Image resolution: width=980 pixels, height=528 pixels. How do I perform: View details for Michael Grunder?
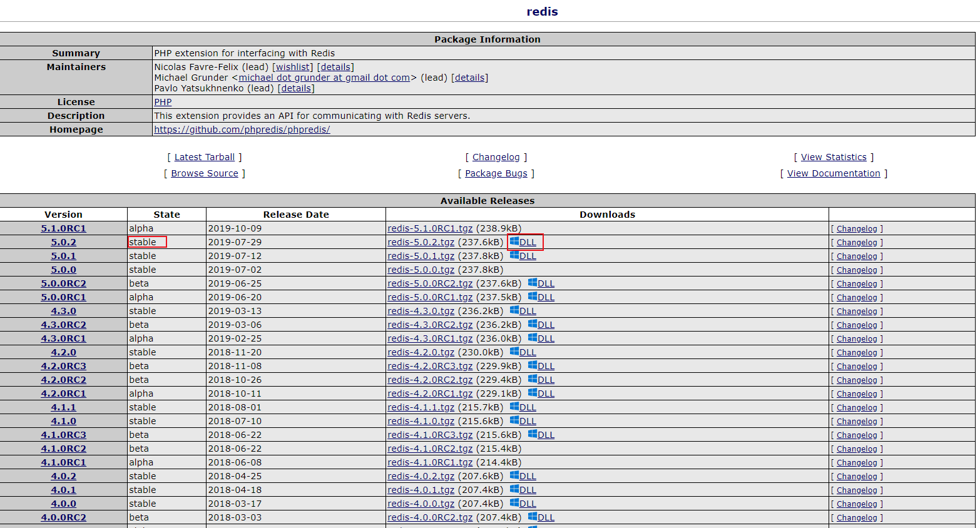(x=470, y=78)
